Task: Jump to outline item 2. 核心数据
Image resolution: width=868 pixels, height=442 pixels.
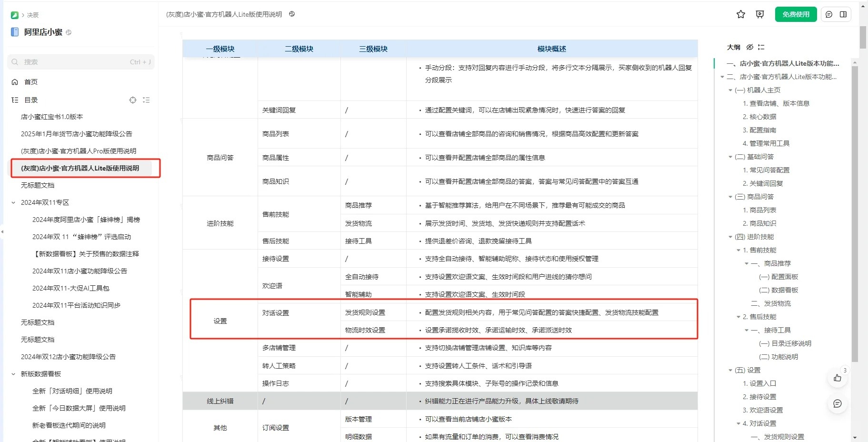Action: click(759, 117)
